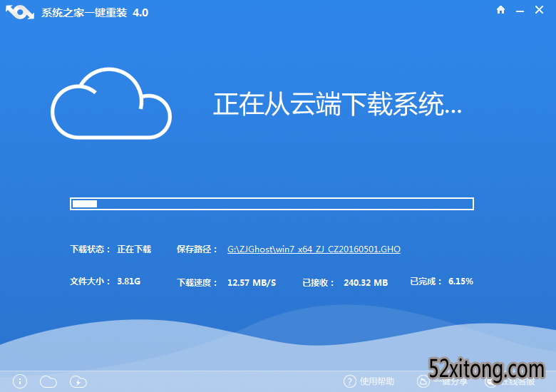
Task: Click the 保存路径 label
Action: 197,249
